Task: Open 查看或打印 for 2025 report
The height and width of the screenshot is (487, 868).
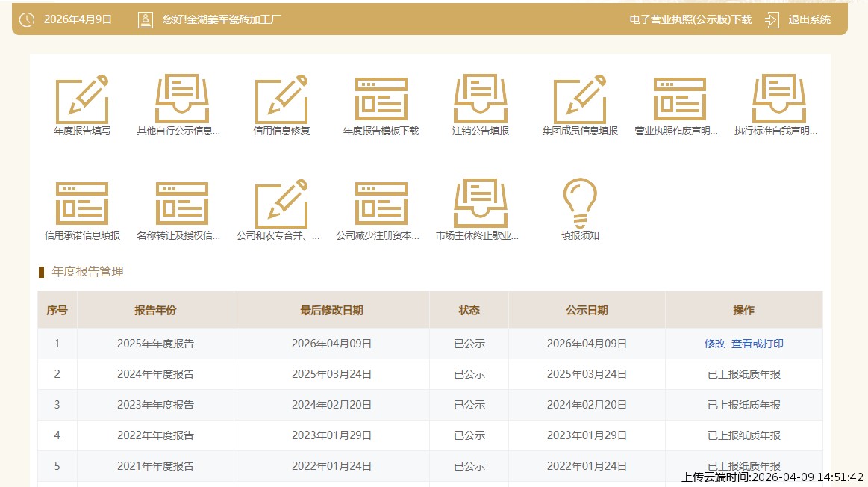Action: point(757,344)
